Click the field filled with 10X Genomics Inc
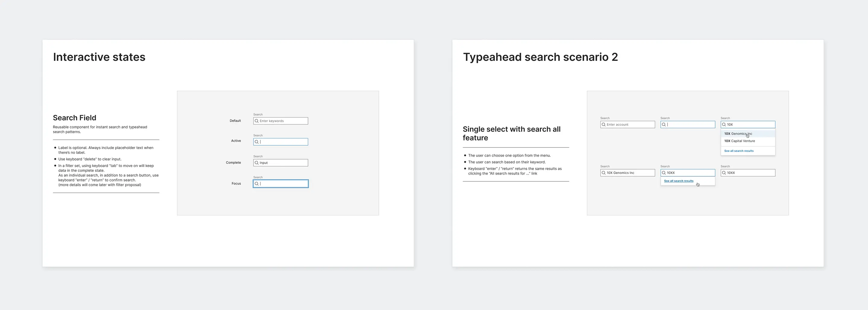The height and width of the screenshot is (310, 868). click(627, 173)
